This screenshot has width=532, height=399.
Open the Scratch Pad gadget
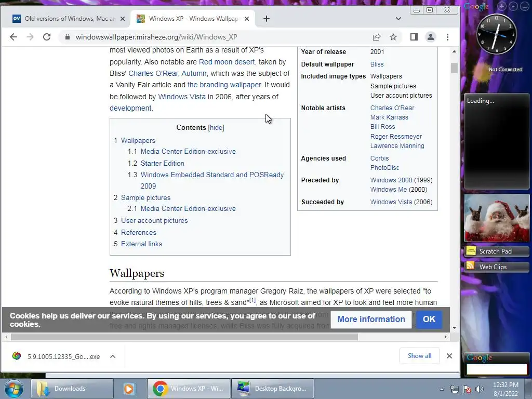pyautogui.click(x=496, y=251)
